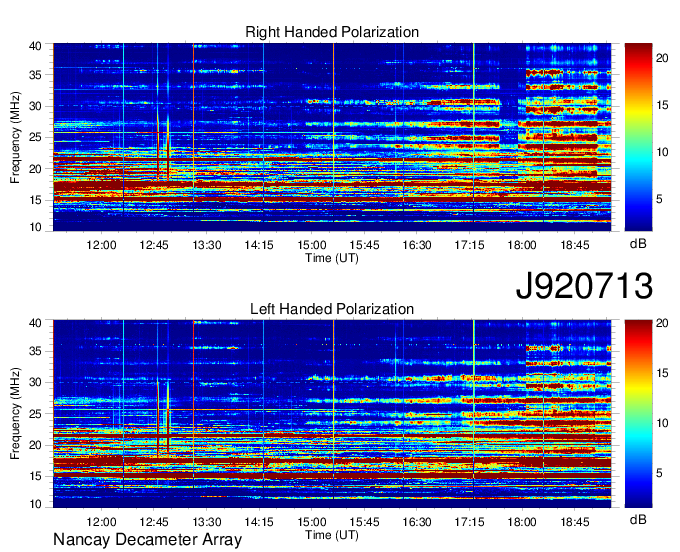The image size is (680, 552).
Task: Click the 15 value on top color bar
Action: pos(662,105)
